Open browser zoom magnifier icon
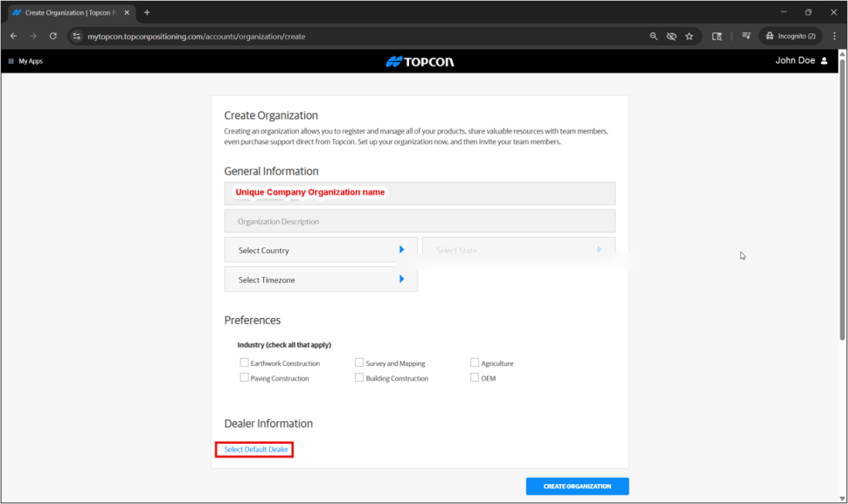This screenshot has width=848, height=504. coord(654,37)
